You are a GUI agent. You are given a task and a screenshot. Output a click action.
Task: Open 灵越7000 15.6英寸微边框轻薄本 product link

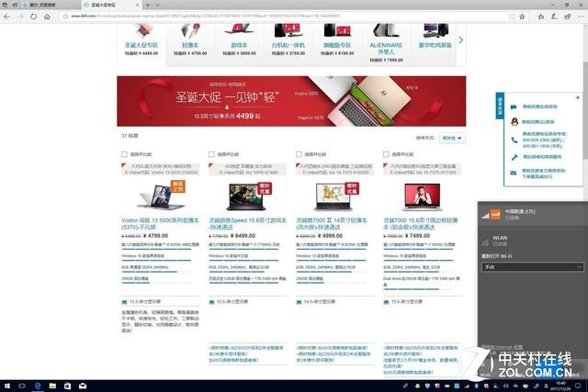pos(421,224)
